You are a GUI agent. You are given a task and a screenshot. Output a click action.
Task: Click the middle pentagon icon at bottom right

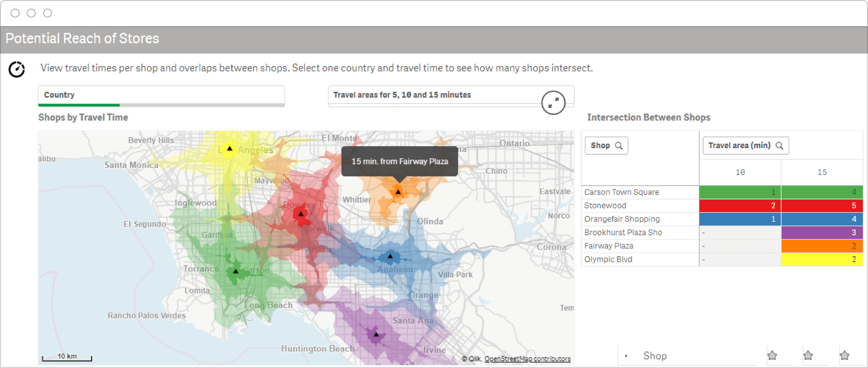(x=808, y=355)
